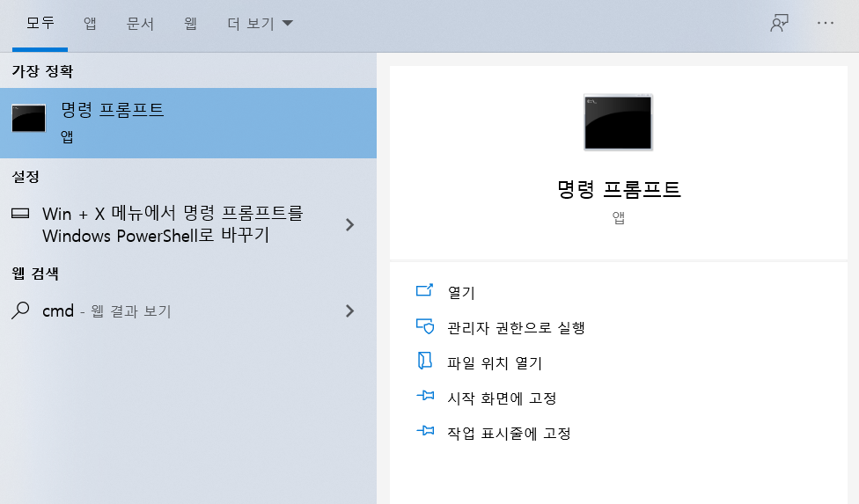This screenshot has height=504, width=859.
Task: Click the 열기 open icon
Action: tap(425, 291)
